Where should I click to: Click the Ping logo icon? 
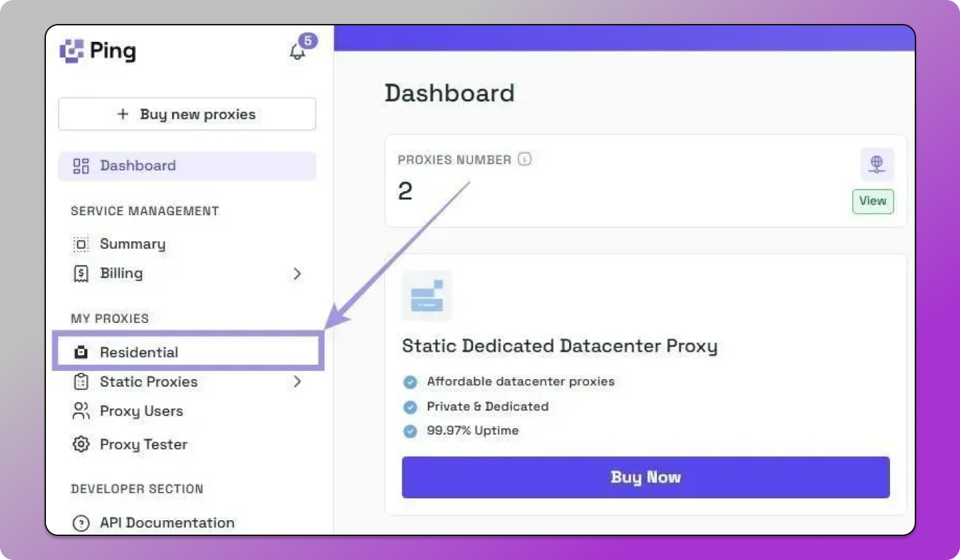[x=71, y=51]
